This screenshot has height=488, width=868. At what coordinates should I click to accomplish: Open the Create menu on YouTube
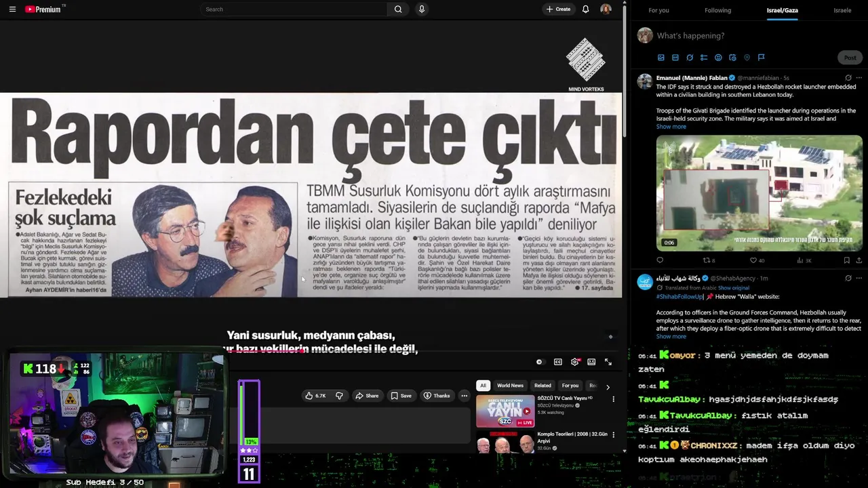(x=558, y=9)
